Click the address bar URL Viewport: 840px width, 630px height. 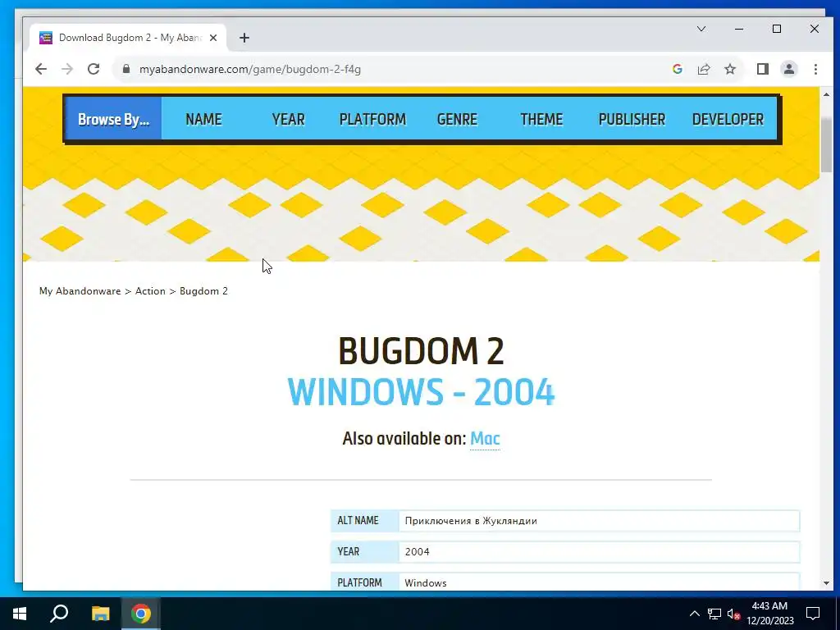[250, 69]
